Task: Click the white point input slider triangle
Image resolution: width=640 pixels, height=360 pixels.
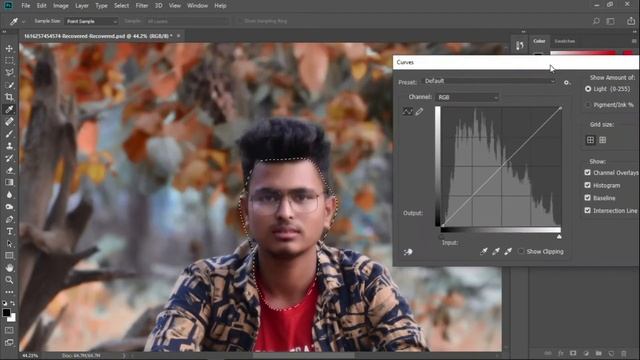Action: tap(559, 237)
